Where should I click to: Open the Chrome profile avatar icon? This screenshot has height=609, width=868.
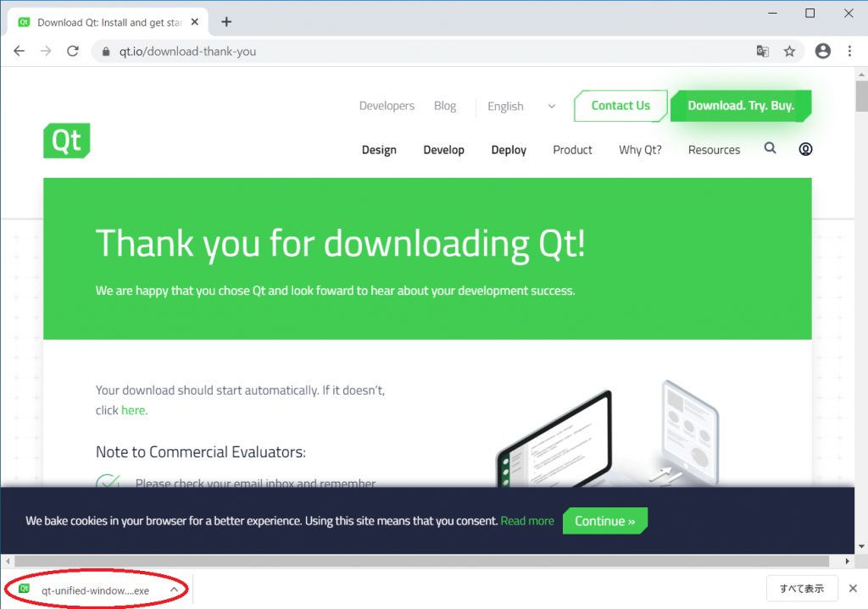click(822, 51)
